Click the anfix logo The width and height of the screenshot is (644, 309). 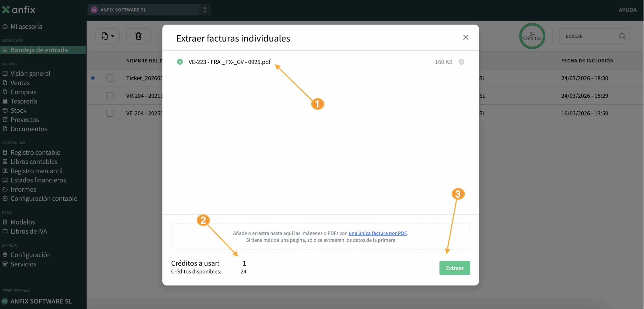point(19,10)
